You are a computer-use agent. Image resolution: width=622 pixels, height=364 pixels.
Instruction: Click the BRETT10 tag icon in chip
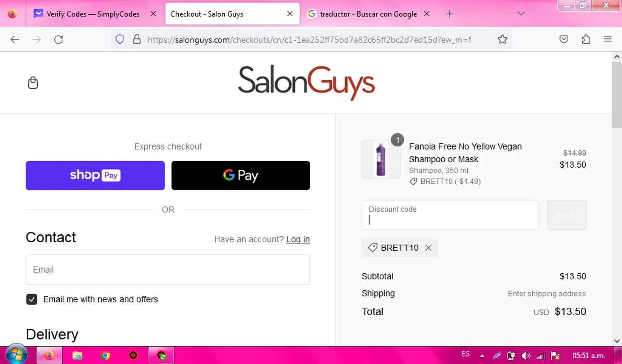[372, 248]
